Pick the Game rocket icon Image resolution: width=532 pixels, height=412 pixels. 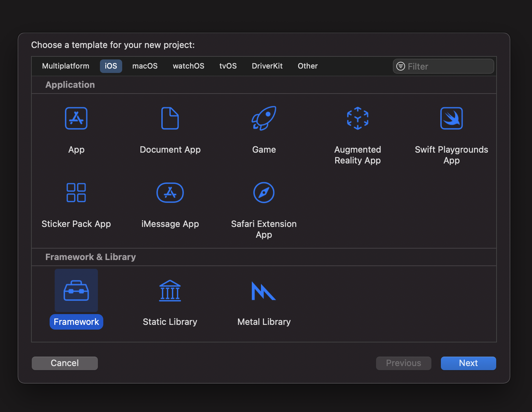click(x=264, y=118)
